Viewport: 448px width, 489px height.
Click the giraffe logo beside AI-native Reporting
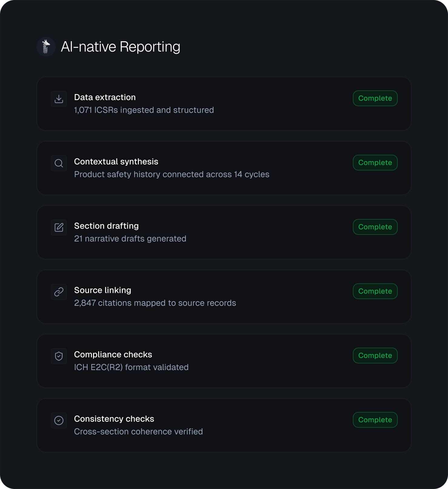click(46, 47)
